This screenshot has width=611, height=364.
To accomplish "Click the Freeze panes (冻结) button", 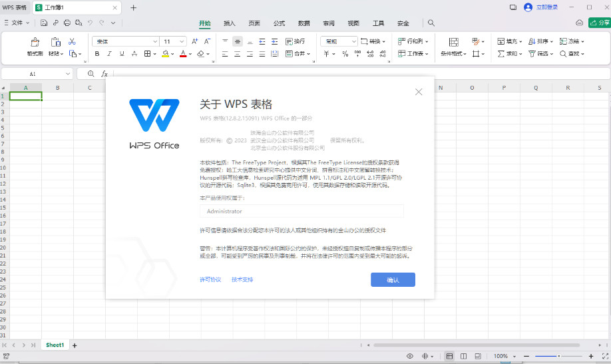I will point(572,41).
